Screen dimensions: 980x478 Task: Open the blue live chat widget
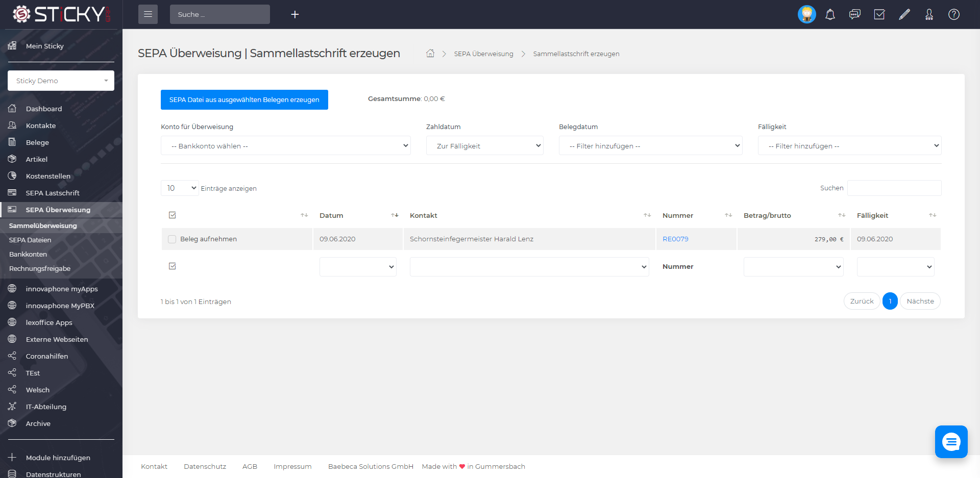[951, 441]
